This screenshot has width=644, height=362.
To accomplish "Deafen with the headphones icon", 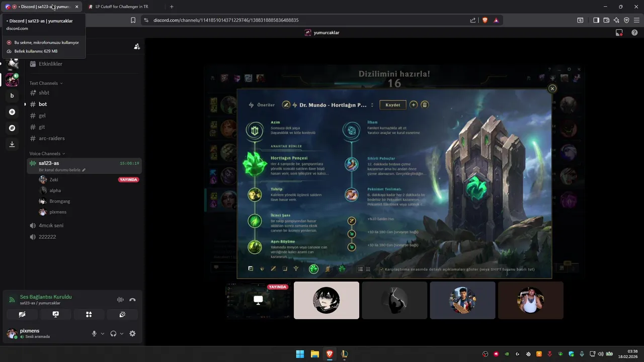I will tap(113, 333).
